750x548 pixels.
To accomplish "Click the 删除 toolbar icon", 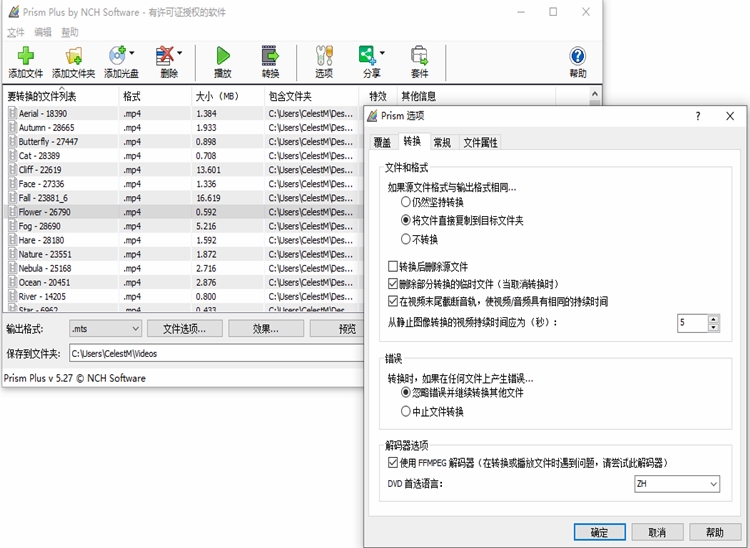I will coord(165,55).
